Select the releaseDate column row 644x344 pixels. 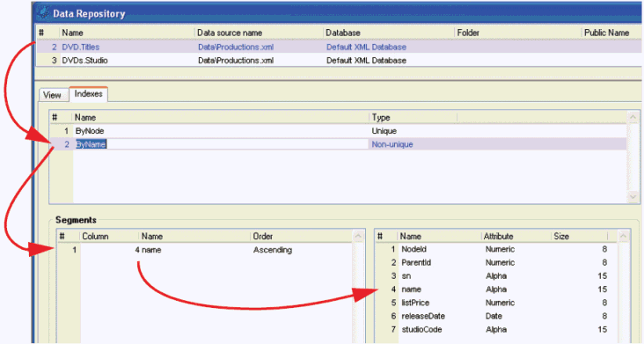pyautogui.click(x=497, y=316)
